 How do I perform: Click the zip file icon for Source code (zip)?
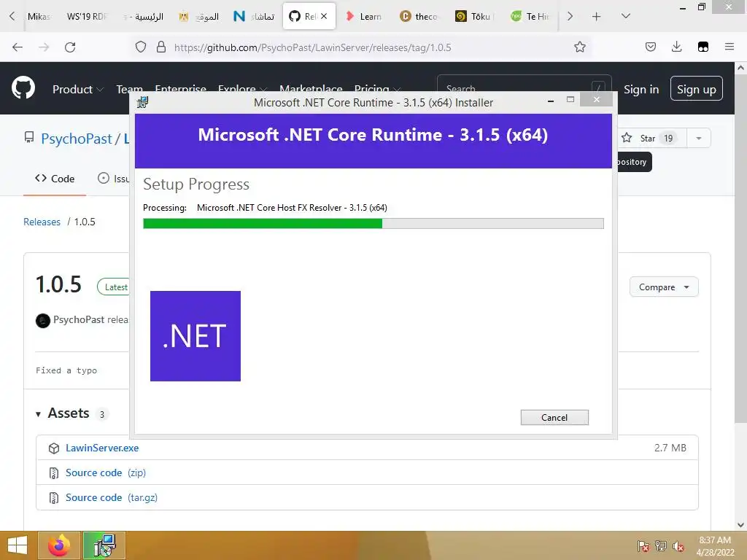coord(54,472)
